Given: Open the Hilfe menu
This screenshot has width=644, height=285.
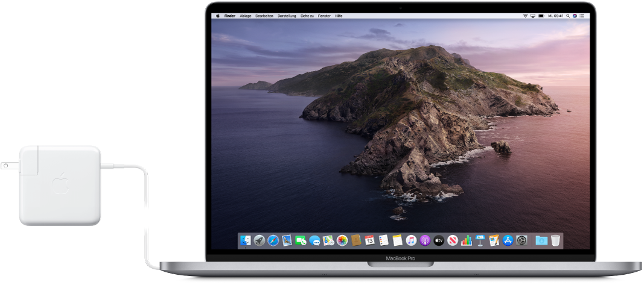Looking at the screenshot, I should (339, 16).
